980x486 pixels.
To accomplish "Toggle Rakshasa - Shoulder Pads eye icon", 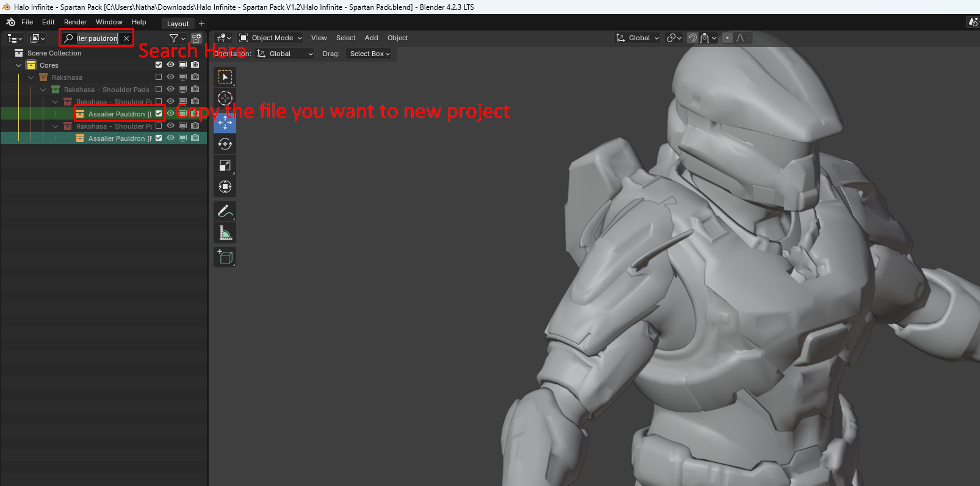I will point(171,89).
